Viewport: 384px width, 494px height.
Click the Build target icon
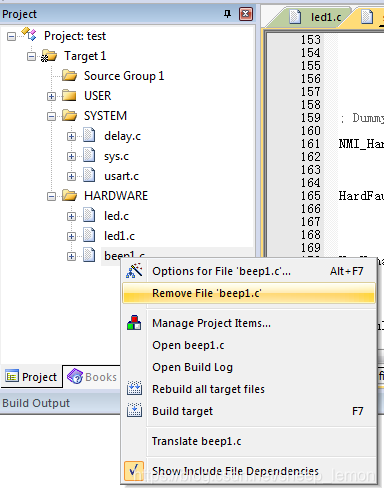coord(134,410)
